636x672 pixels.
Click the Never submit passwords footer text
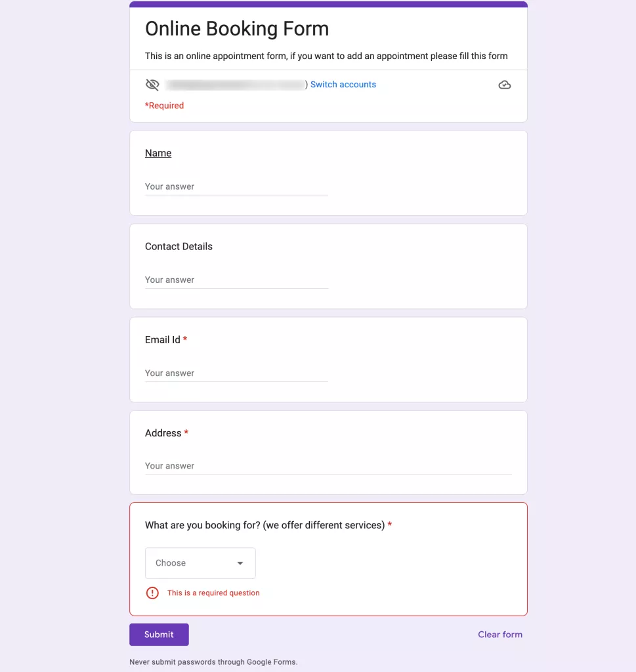(213, 662)
